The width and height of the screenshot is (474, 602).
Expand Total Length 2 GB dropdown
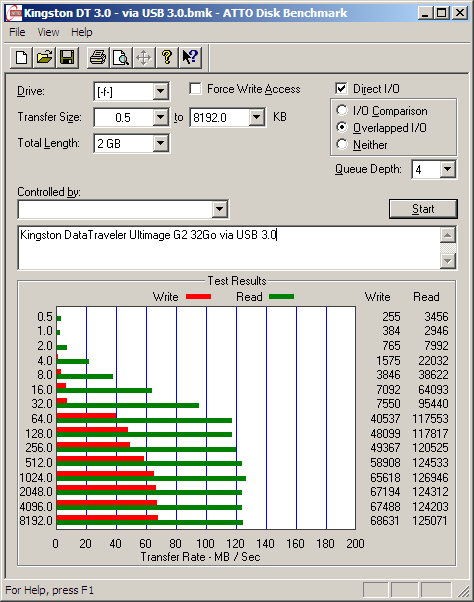160,143
